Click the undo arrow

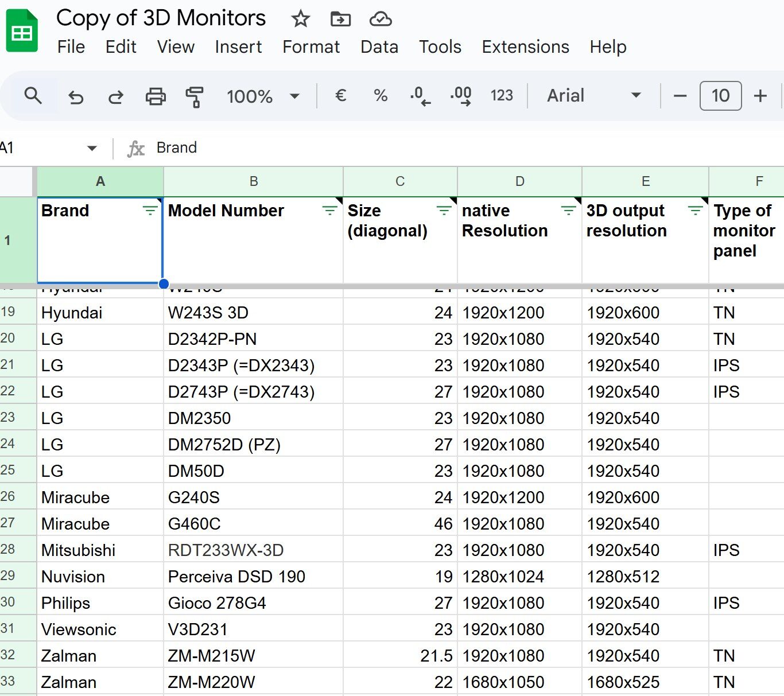coord(76,96)
